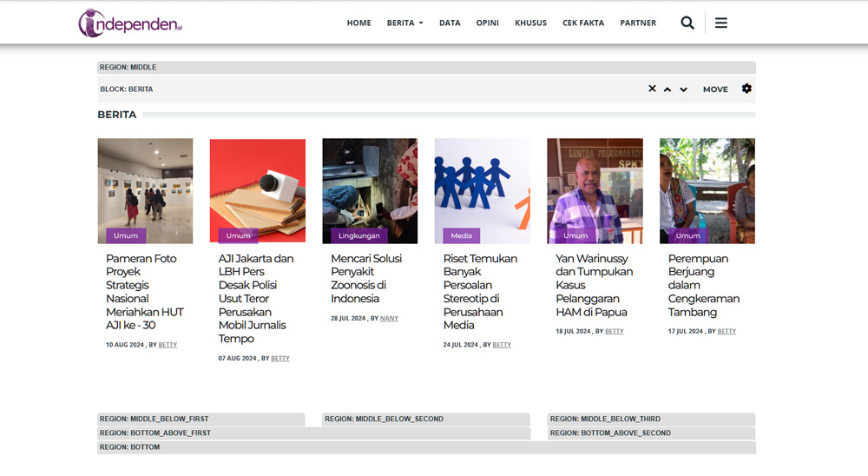Click the CCTV camera notebook thumbnail
Screen dimensions: 868x476
[x=257, y=190]
